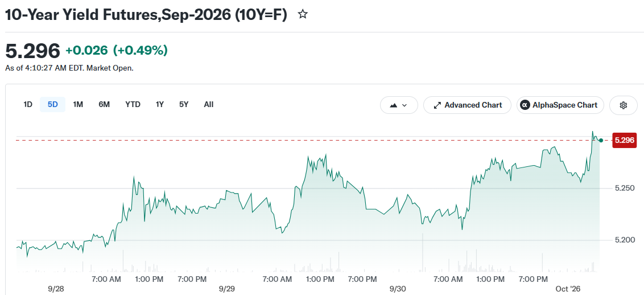Add 10Y=F to watchlist with the star icon

click(x=303, y=15)
